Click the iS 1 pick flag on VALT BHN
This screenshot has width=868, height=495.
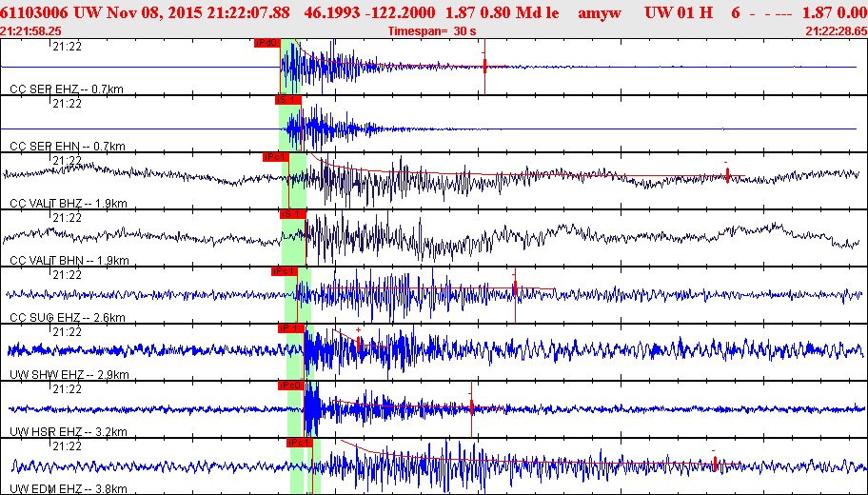click(x=293, y=214)
